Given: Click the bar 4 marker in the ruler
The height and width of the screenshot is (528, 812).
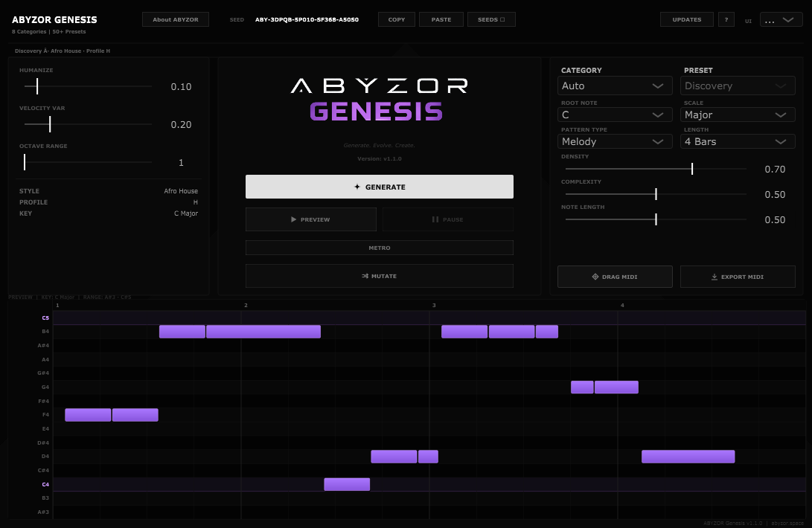Looking at the screenshot, I should [x=622, y=306].
